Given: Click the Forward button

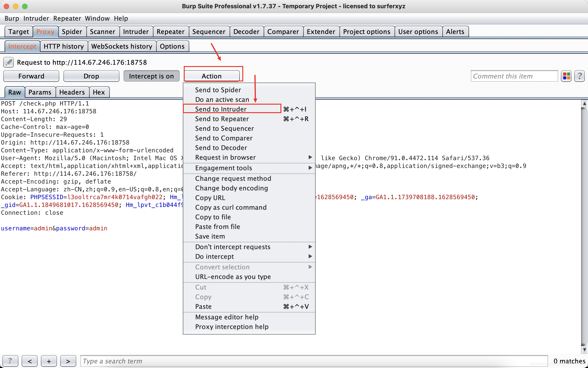Looking at the screenshot, I should [x=31, y=76].
